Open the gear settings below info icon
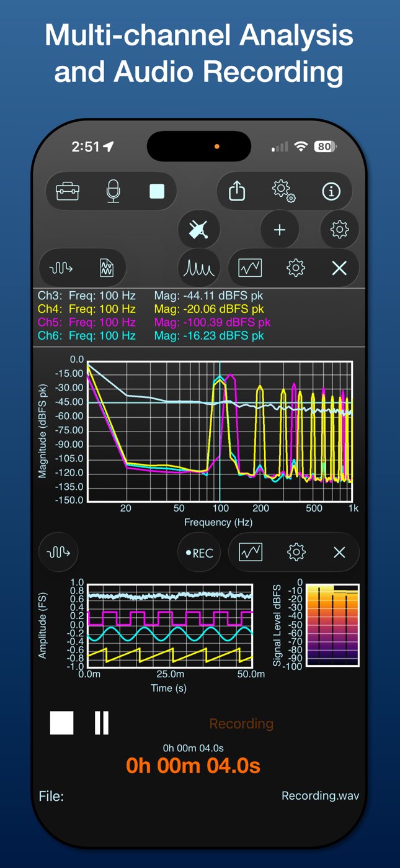 (339, 230)
